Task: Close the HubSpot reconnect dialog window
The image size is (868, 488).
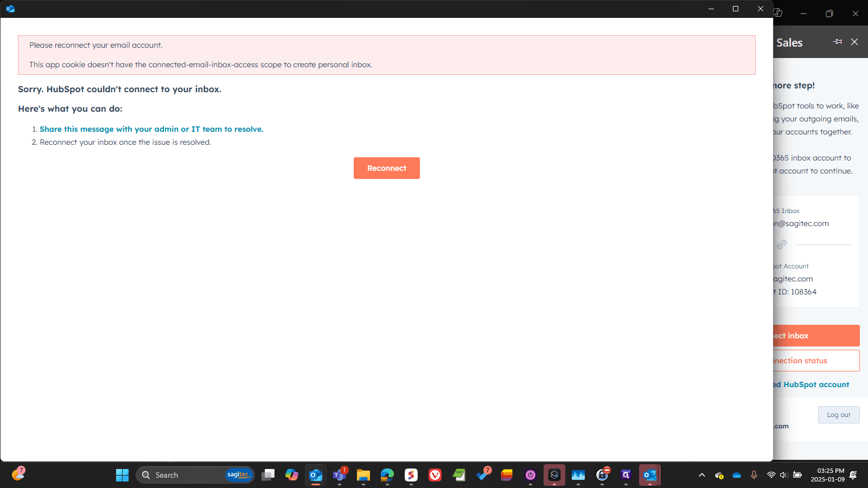Action: (761, 9)
